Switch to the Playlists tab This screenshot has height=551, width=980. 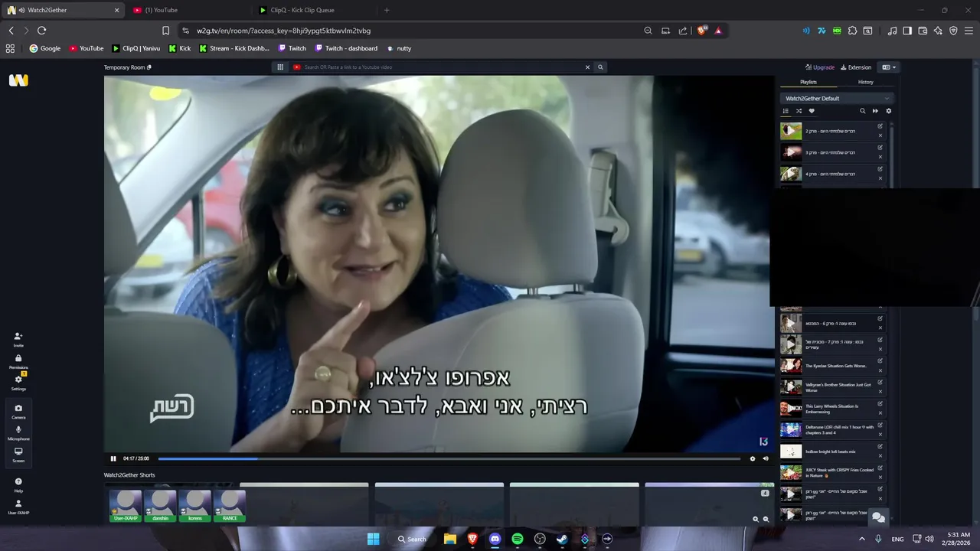pyautogui.click(x=808, y=82)
